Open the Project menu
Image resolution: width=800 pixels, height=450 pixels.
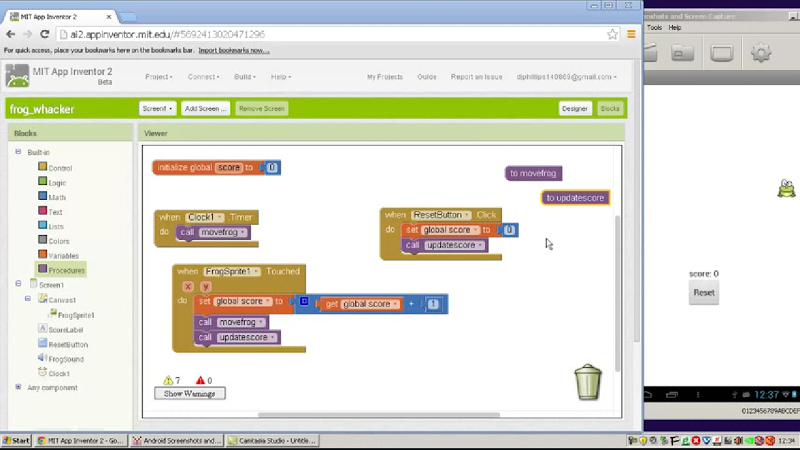159,77
